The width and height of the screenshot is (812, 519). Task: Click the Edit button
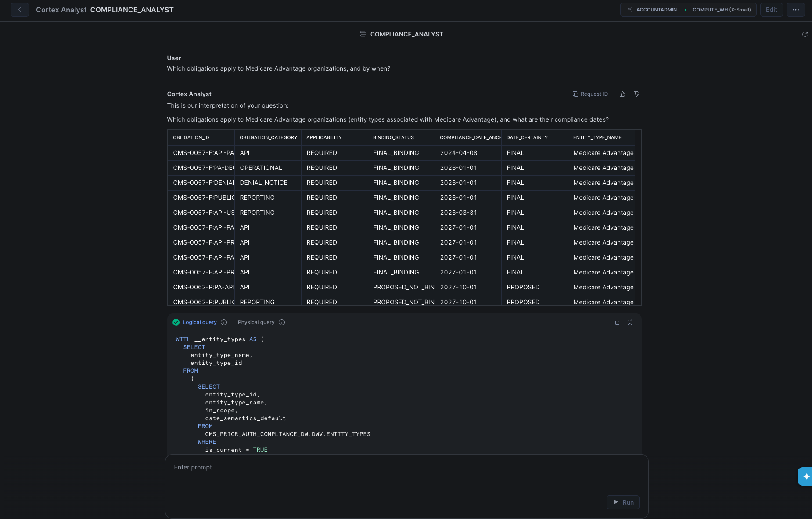pyautogui.click(x=772, y=10)
